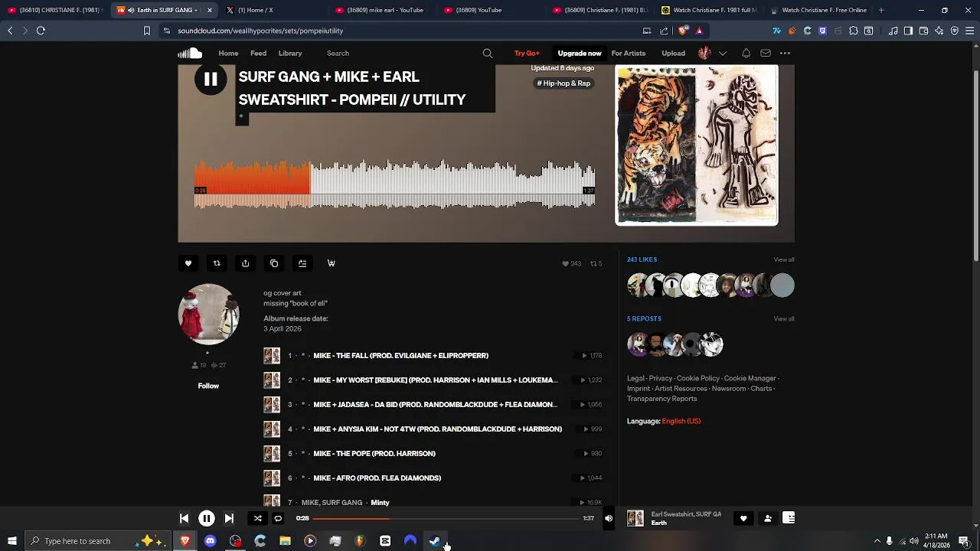
Task: Open the notifications bell
Action: [x=746, y=54]
